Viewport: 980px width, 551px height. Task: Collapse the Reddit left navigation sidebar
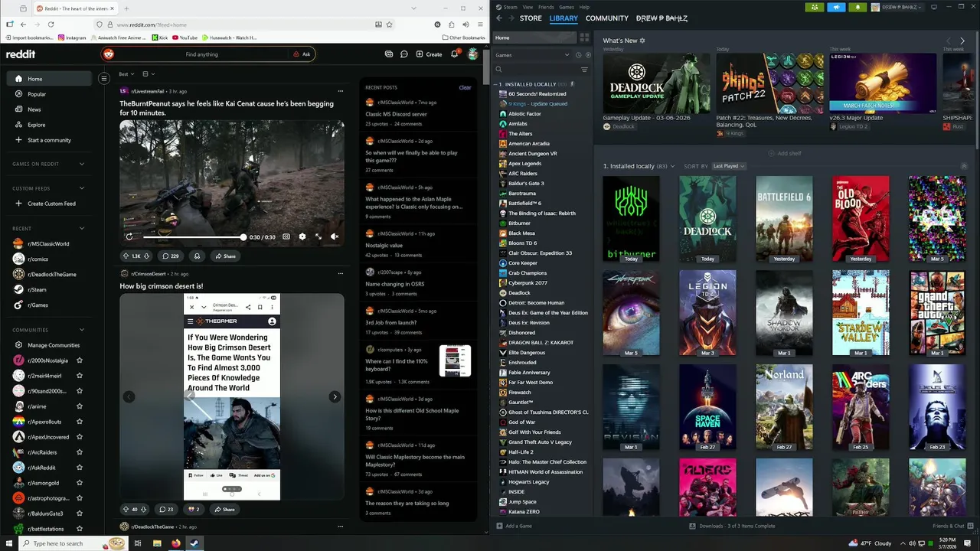[x=104, y=78]
